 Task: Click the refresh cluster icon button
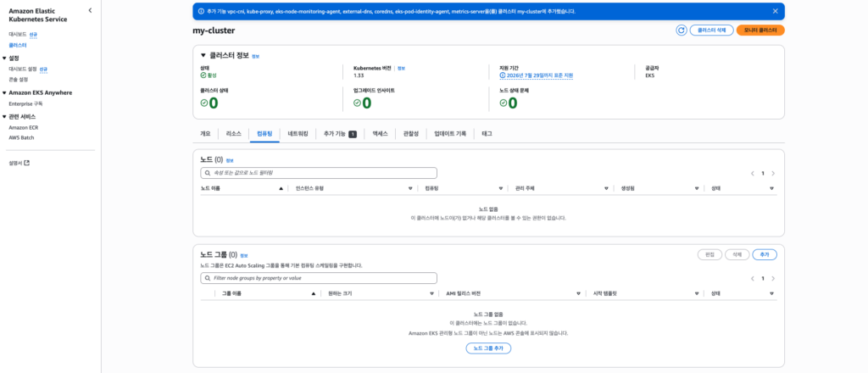click(x=681, y=30)
